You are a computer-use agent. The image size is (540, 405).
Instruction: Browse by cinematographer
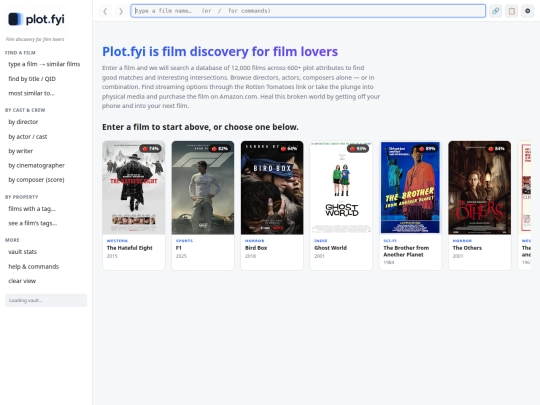[37, 166]
